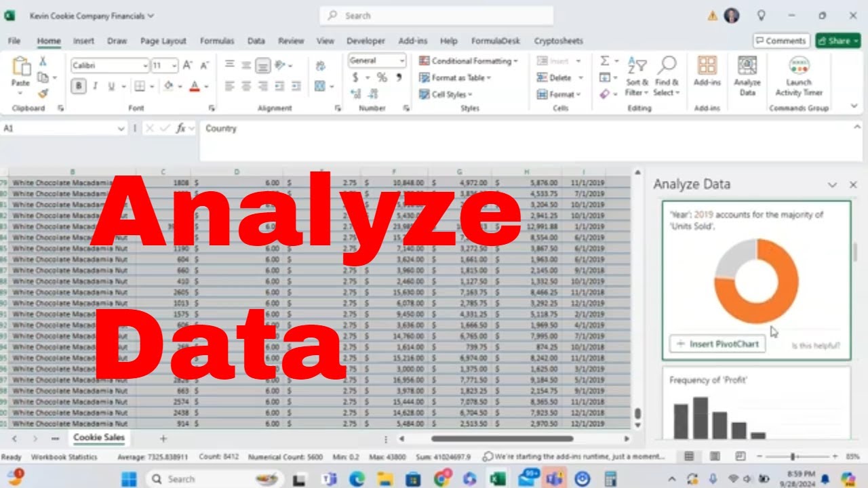Collapse the ribbon with the chevron

tap(854, 106)
